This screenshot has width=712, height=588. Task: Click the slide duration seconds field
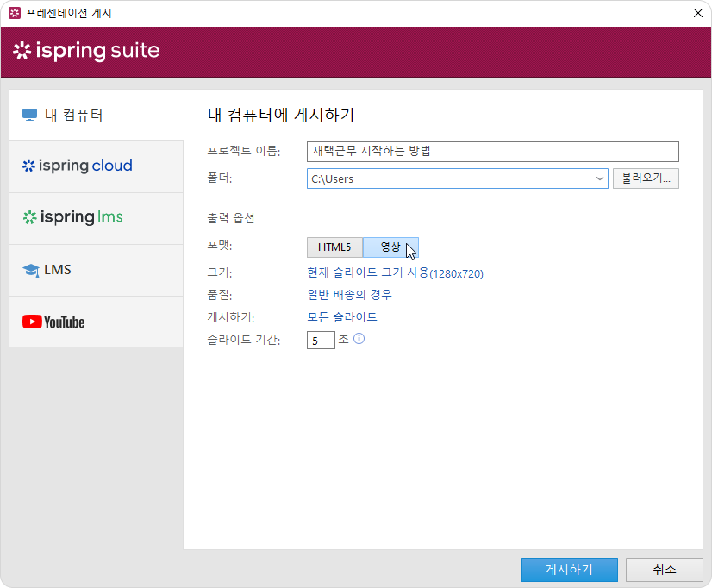point(321,341)
